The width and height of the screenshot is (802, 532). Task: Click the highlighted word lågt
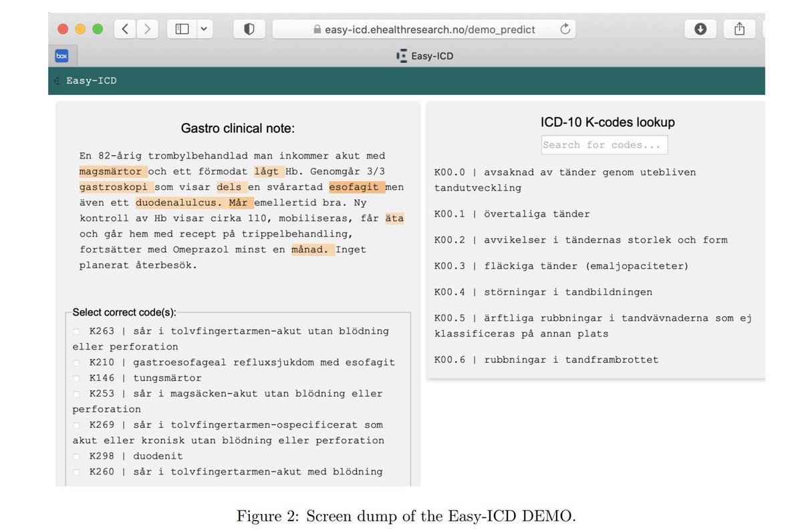[269, 172]
